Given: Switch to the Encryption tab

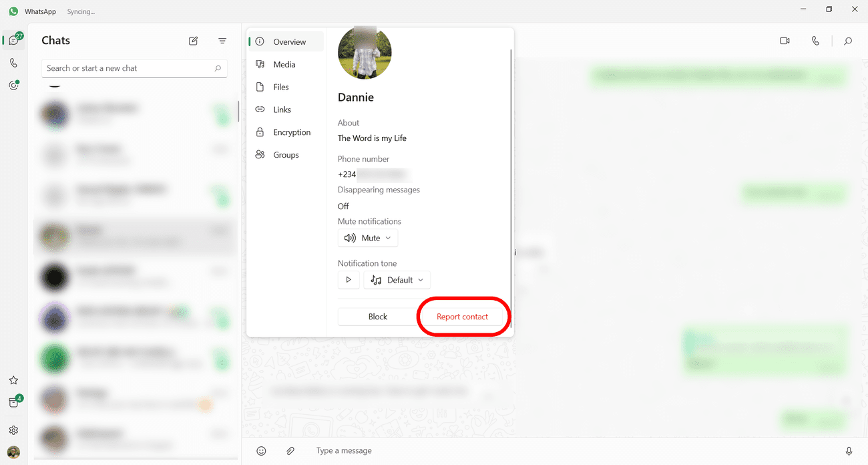Looking at the screenshot, I should pyautogui.click(x=291, y=132).
